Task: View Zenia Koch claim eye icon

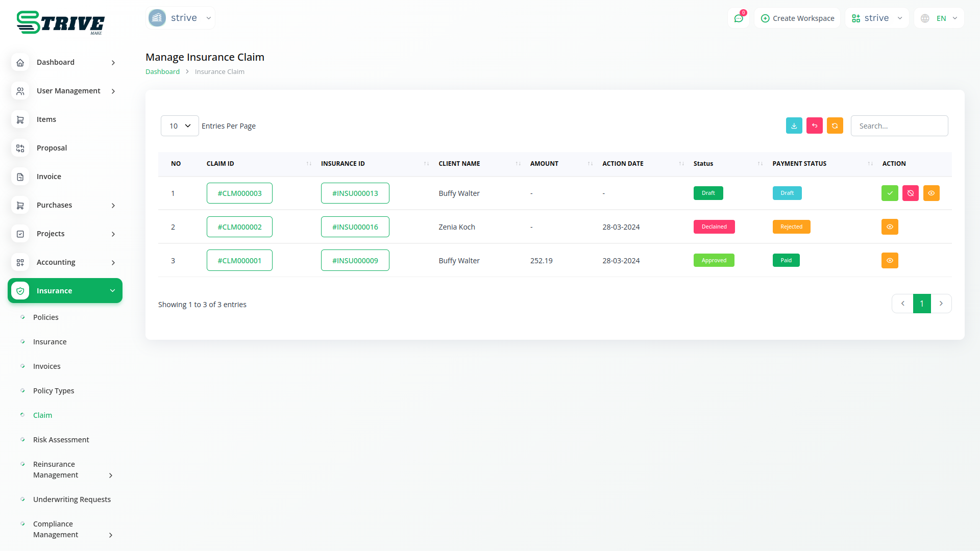Action: tap(890, 227)
